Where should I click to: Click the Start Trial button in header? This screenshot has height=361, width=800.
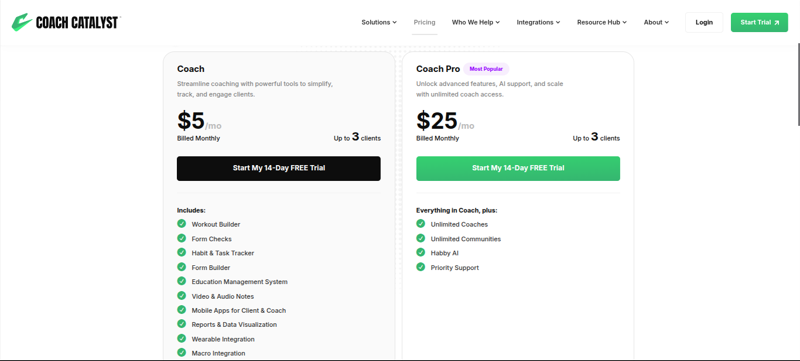[x=759, y=22]
